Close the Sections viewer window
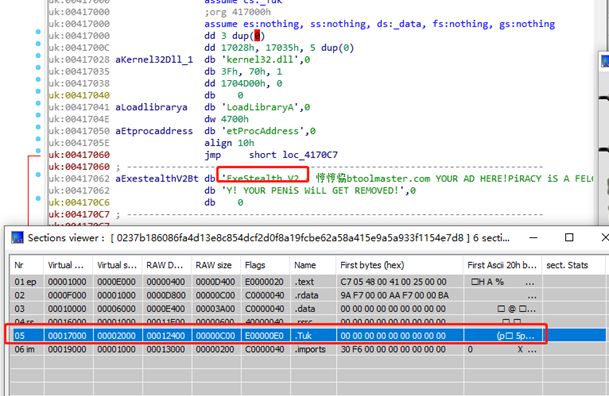This screenshot has height=396, width=609. (605, 237)
